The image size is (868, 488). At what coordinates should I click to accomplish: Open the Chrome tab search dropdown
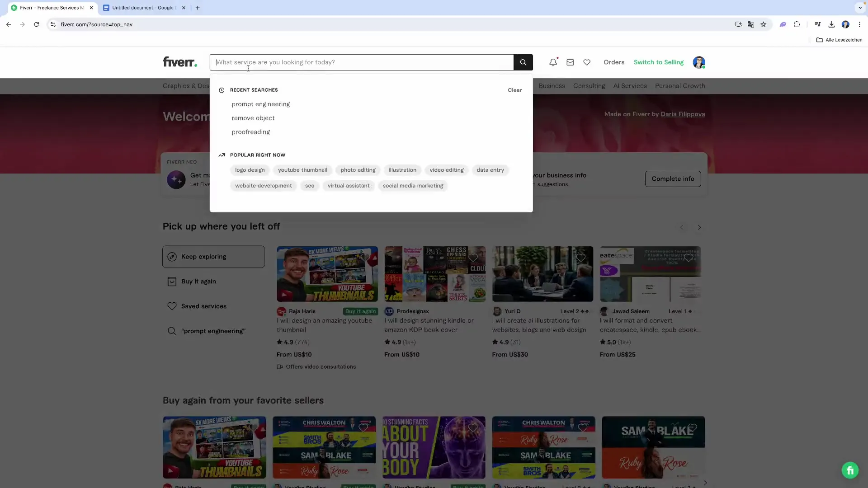click(x=860, y=8)
